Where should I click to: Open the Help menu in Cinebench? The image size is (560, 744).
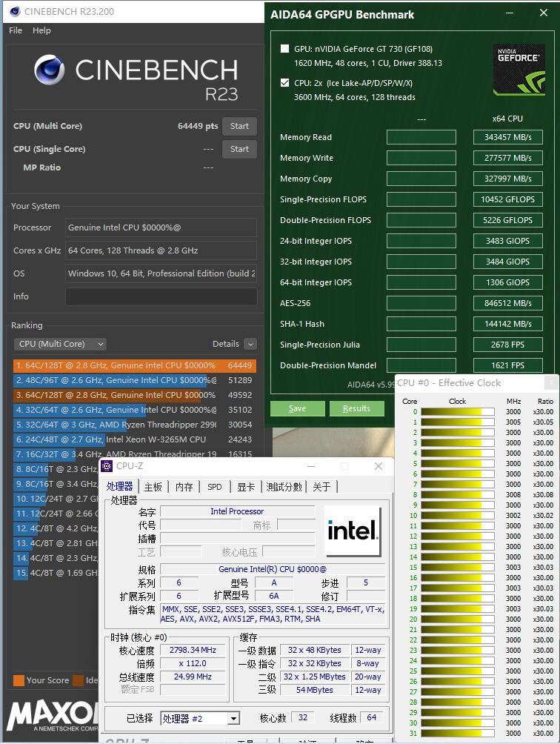[x=41, y=30]
